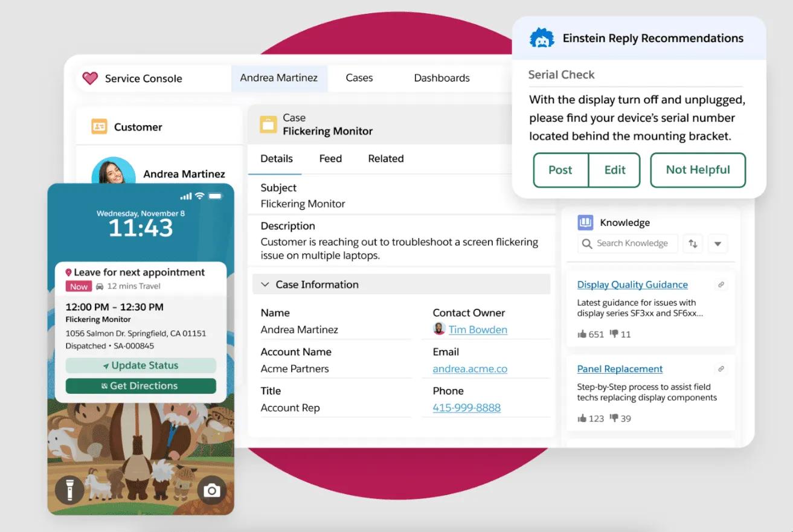Screen dimensions: 793x532
Task: Open the Dashboards tab
Action: pyautogui.click(x=442, y=78)
